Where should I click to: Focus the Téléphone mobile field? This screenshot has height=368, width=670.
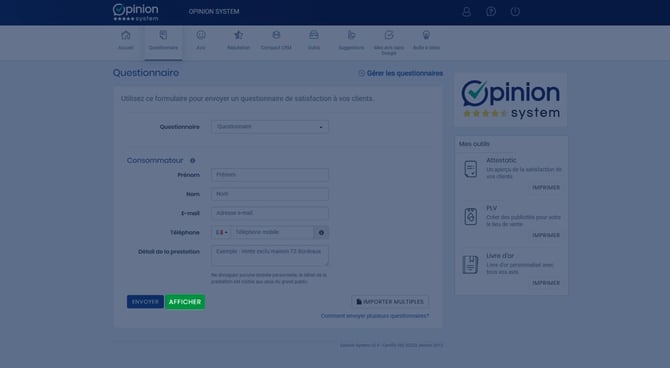(x=273, y=233)
